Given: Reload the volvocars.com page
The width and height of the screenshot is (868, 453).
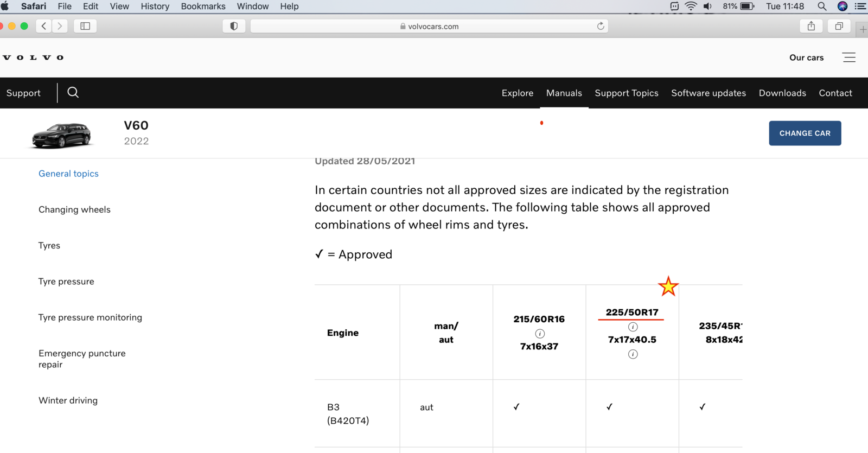Looking at the screenshot, I should pos(601,26).
